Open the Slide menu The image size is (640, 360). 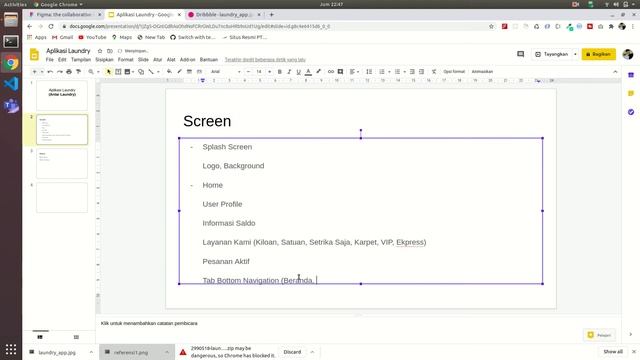click(143, 60)
